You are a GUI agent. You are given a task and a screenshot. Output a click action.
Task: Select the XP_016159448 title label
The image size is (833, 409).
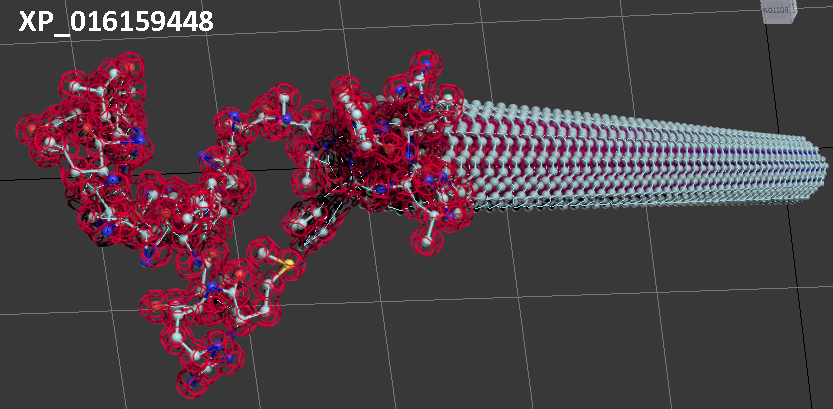tap(115, 21)
